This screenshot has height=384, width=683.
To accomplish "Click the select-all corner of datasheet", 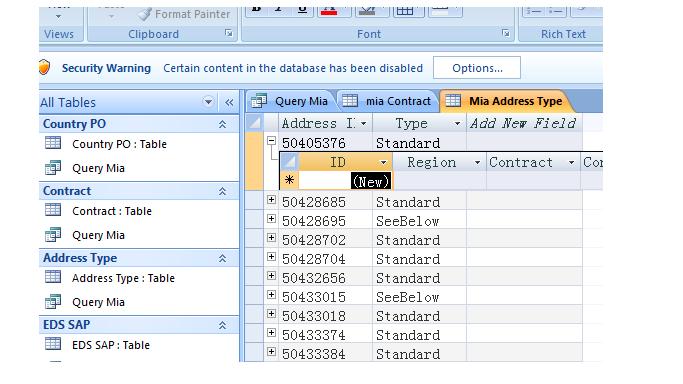I will click(x=255, y=123).
